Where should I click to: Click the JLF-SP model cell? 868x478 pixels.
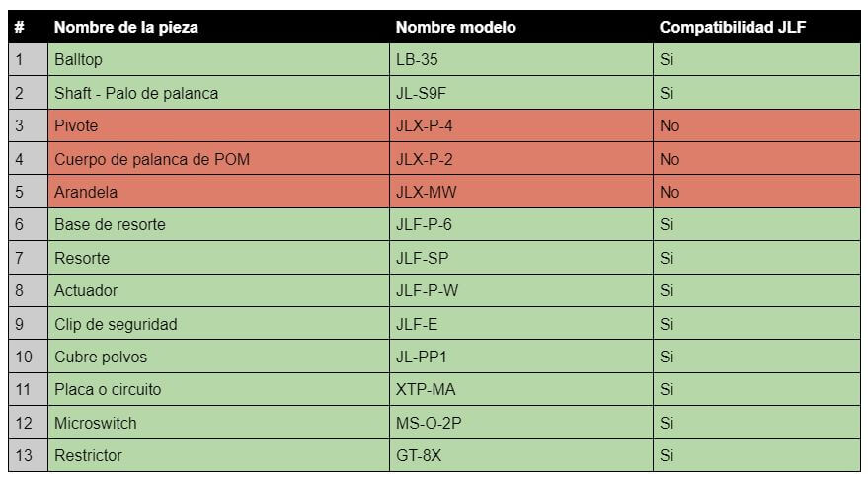421,258
